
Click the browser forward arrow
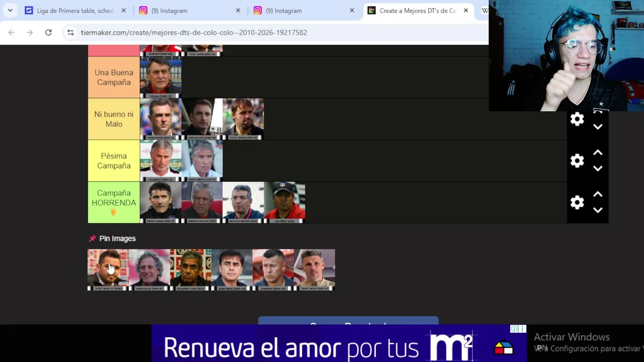(x=30, y=32)
